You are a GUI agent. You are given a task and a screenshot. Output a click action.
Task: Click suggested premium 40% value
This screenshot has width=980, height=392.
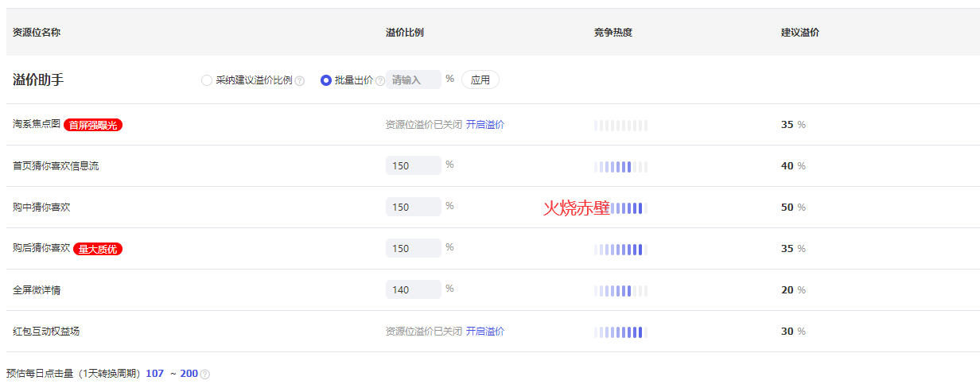pyautogui.click(x=793, y=166)
